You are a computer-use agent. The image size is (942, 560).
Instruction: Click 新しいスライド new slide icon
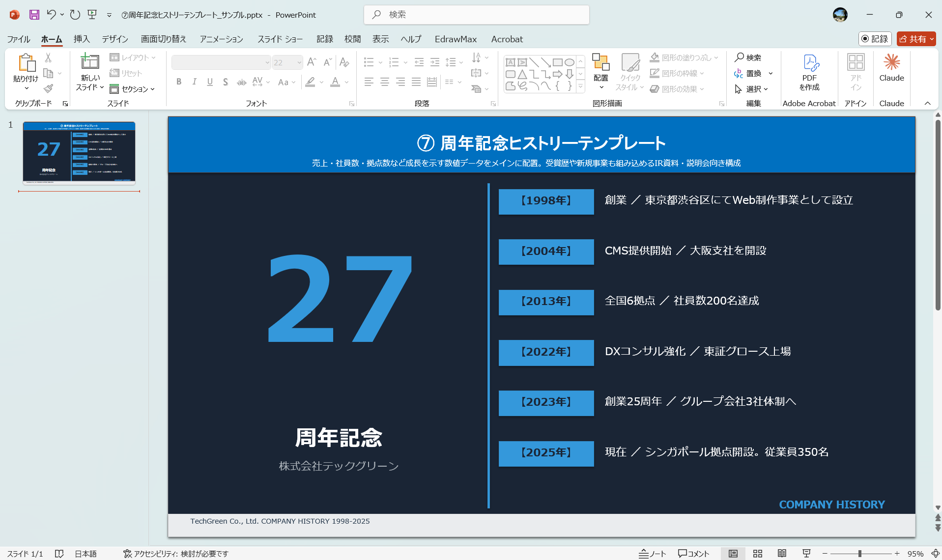[x=90, y=61]
